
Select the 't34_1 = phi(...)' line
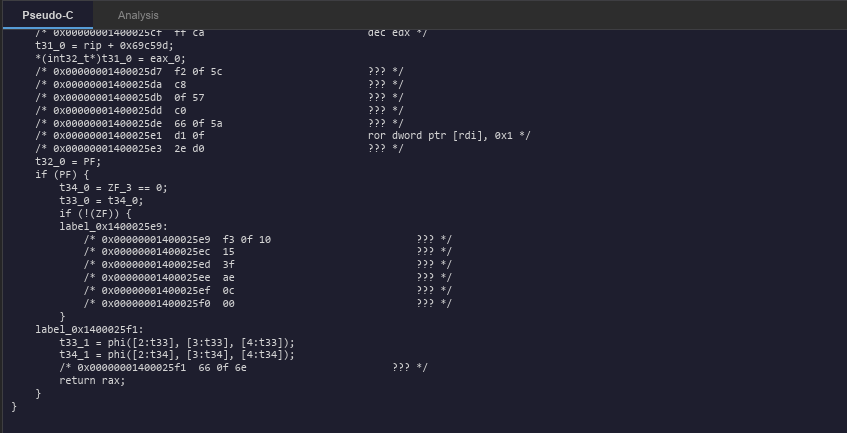(177, 355)
